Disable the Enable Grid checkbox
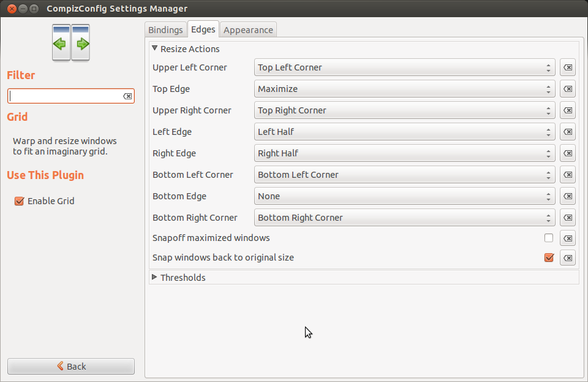Viewport: 588px width, 382px height. click(19, 201)
